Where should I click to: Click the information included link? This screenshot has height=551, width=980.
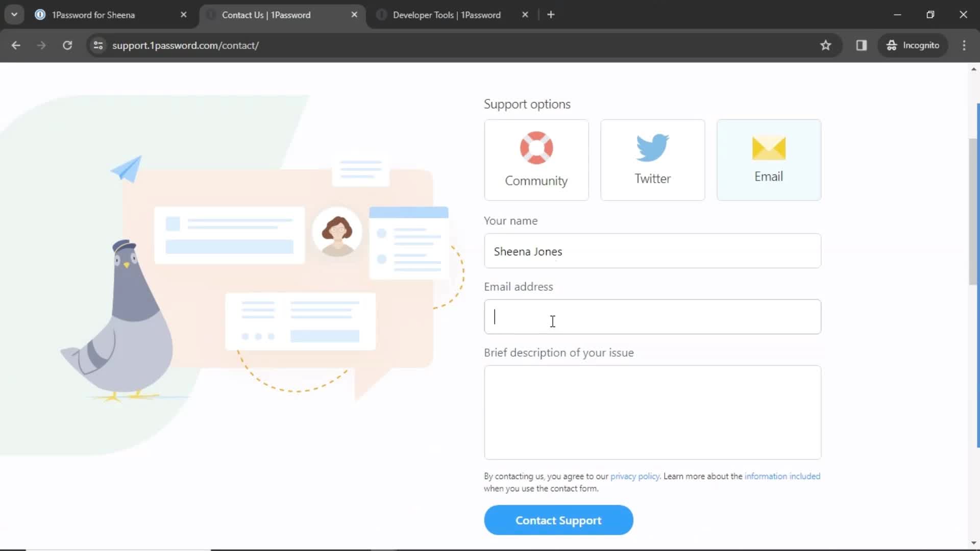(x=782, y=477)
